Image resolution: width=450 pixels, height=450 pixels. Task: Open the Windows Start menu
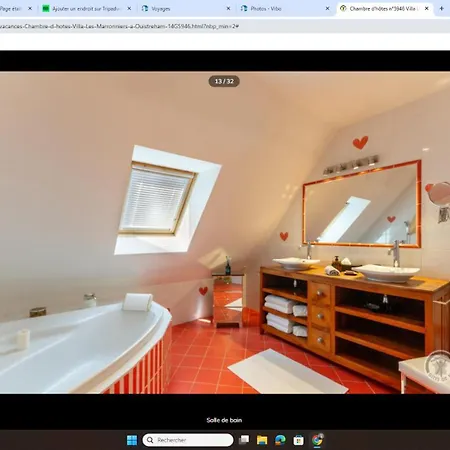click(132, 440)
